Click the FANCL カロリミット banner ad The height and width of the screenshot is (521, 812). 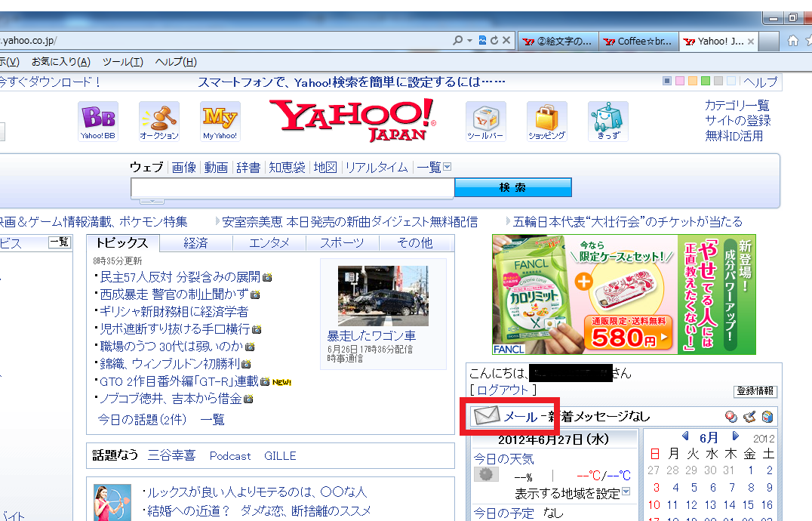[623, 294]
